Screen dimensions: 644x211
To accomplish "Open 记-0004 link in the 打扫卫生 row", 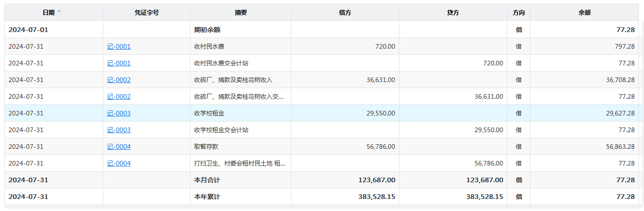I will tap(119, 163).
